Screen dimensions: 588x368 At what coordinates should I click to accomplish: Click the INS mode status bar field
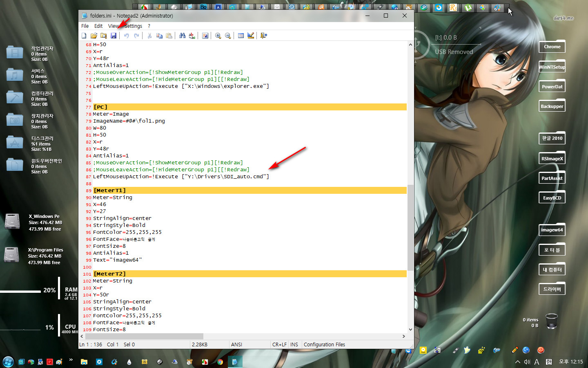pyautogui.click(x=294, y=345)
